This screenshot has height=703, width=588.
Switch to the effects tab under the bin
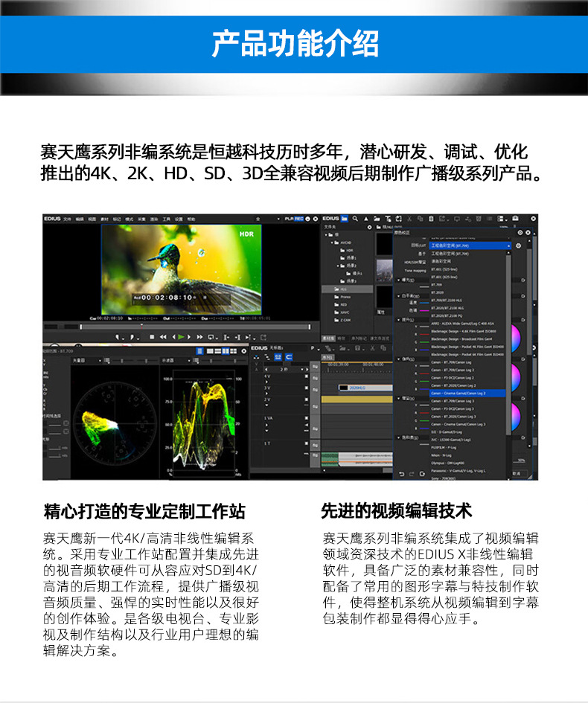coord(342,338)
